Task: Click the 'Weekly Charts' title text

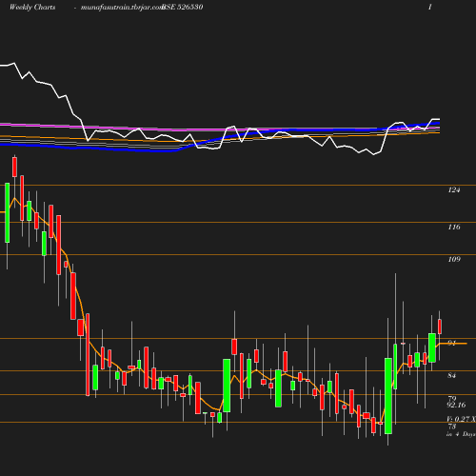Action: click(32, 7)
